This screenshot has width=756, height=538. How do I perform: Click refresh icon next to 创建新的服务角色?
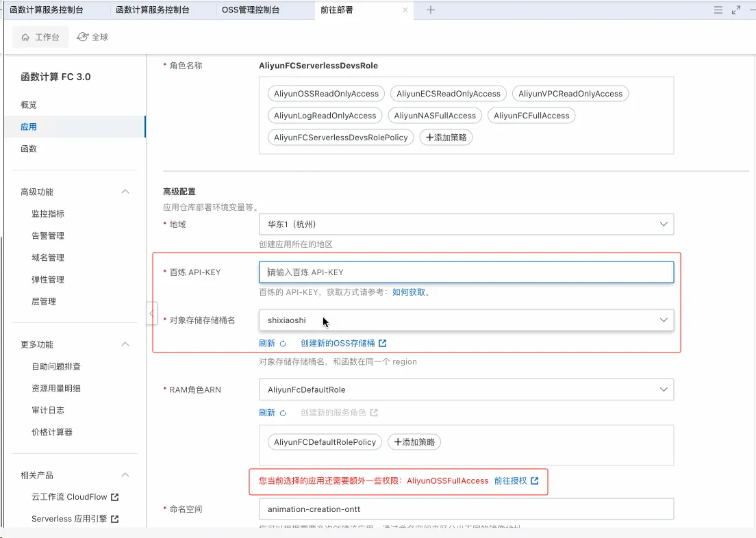click(283, 413)
